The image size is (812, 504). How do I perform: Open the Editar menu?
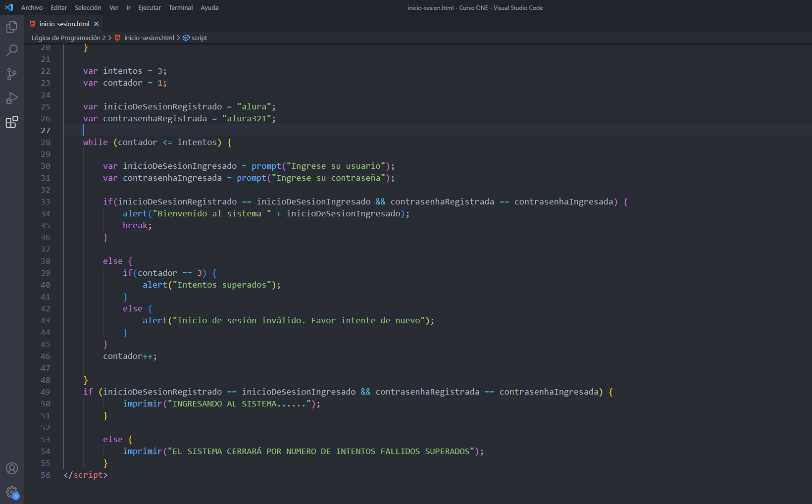[x=58, y=7]
